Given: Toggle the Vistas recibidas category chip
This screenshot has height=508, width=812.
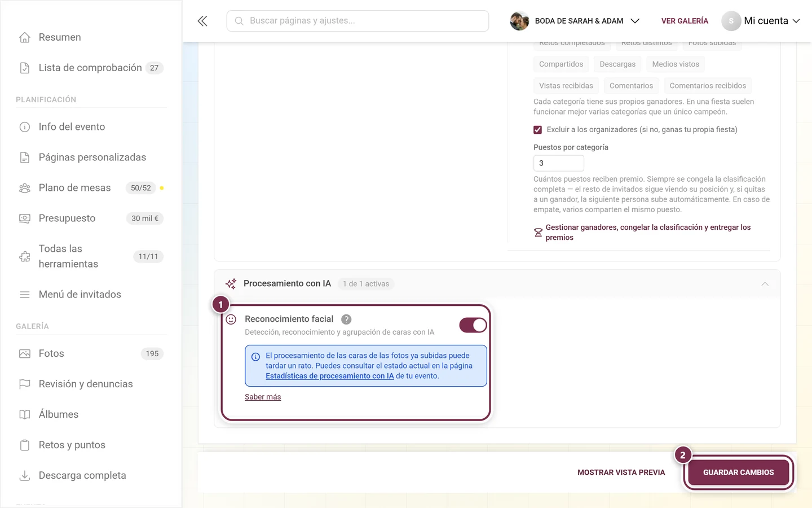Looking at the screenshot, I should point(566,86).
